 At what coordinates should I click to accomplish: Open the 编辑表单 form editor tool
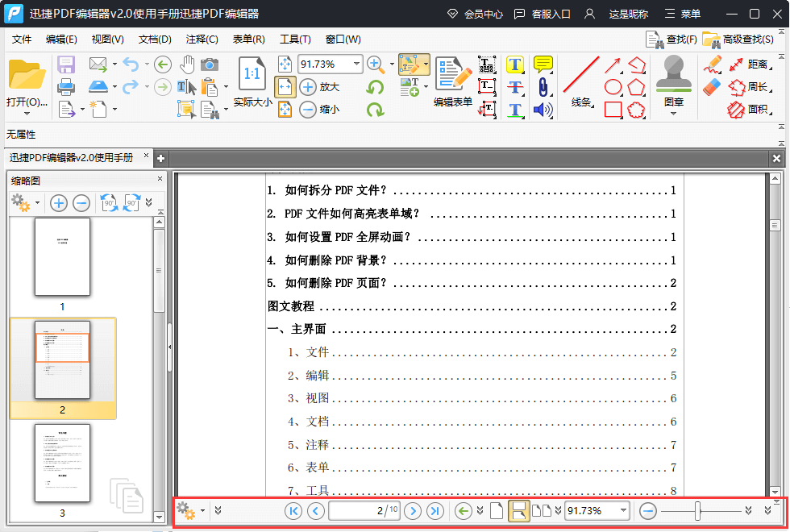coord(453,81)
